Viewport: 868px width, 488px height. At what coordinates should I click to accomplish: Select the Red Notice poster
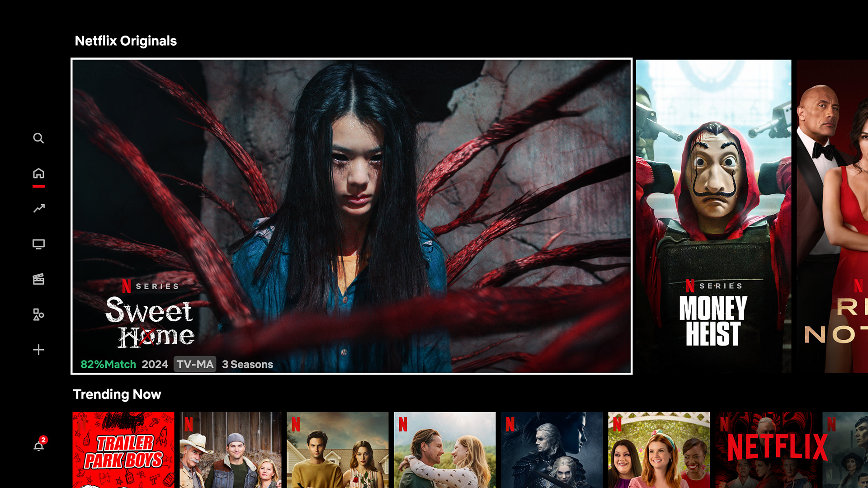coord(833,216)
